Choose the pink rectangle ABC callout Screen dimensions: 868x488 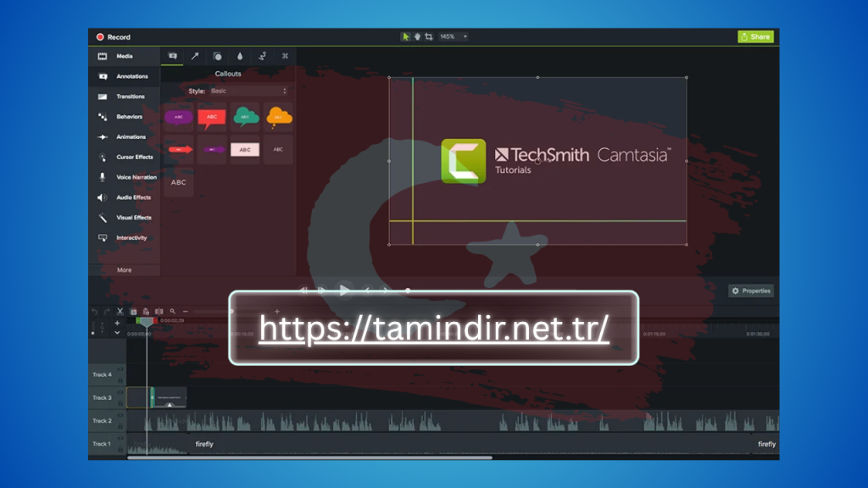click(245, 149)
